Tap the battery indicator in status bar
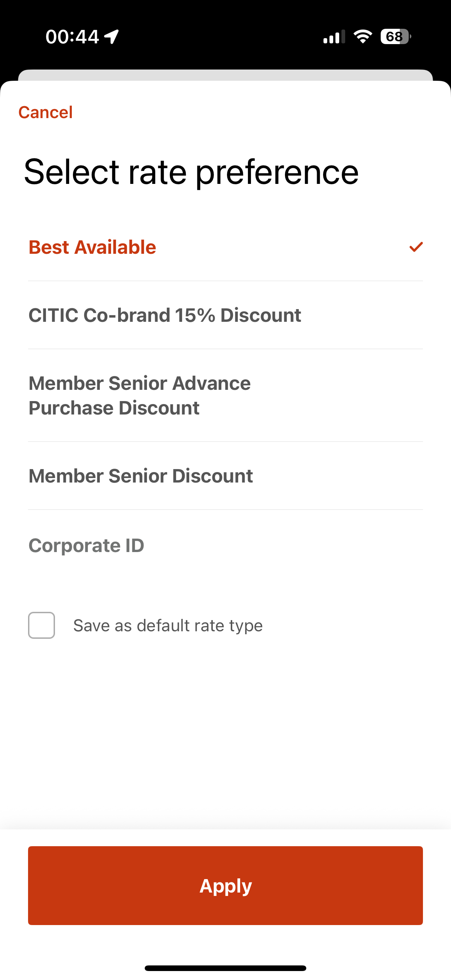451x980 pixels. pos(395,37)
